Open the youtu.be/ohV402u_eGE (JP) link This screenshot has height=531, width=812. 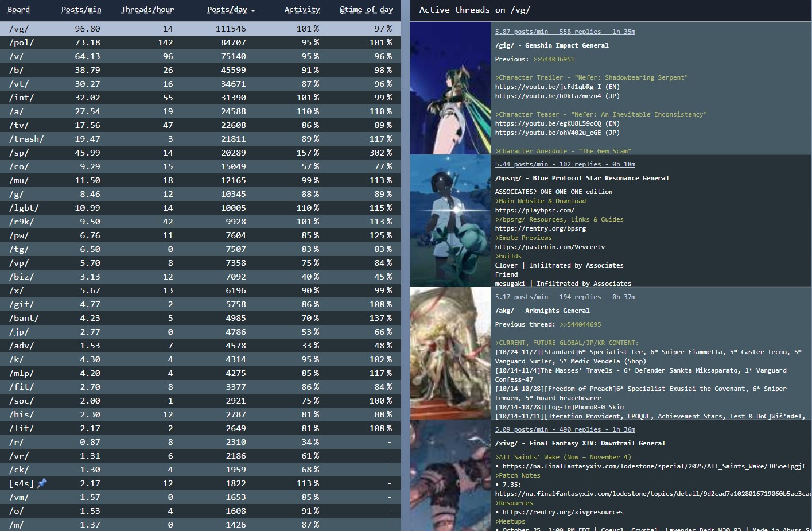(x=557, y=133)
